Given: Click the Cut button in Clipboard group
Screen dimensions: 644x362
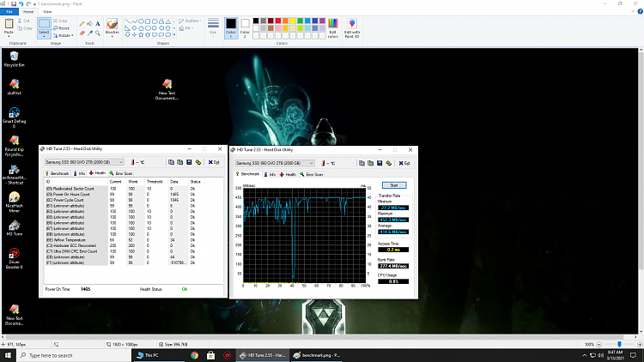Looking at the screenshot, I should tap(24, 21).
